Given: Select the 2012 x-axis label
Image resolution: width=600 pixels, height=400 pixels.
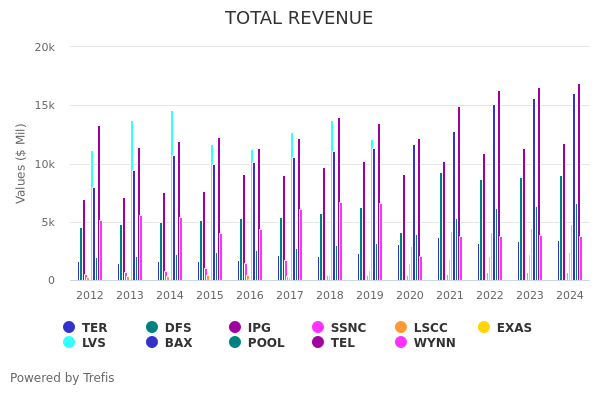Looking at the screenshot, I should click(x=90, y=296).
